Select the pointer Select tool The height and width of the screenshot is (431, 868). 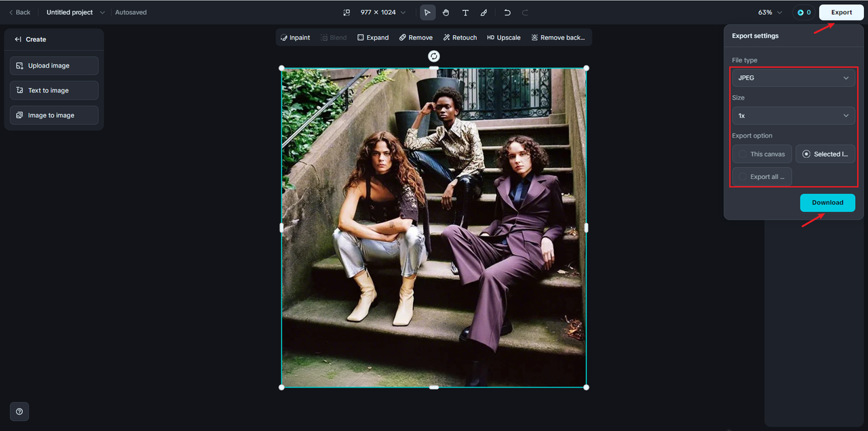tap(427, 12)
